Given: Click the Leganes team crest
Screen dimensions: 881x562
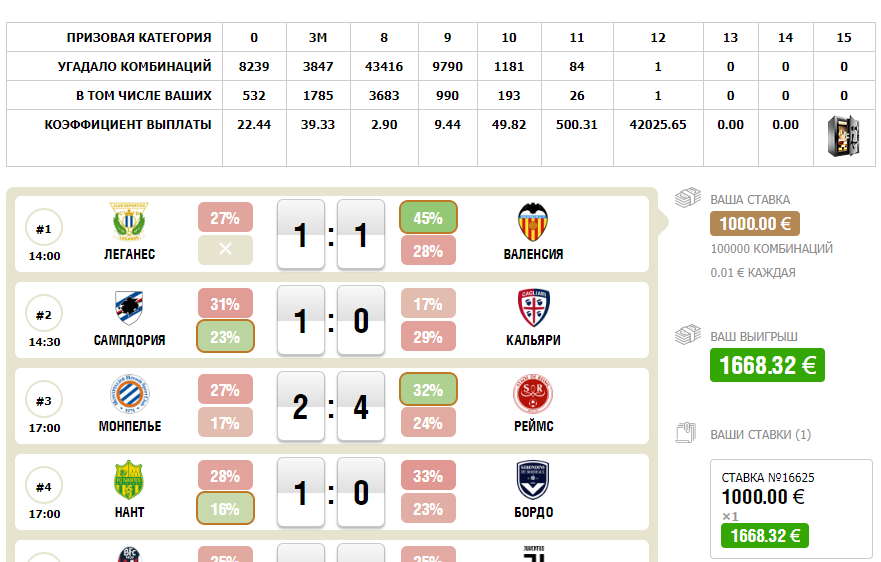Looking at the screenshot, I should (x=129, y=222).
